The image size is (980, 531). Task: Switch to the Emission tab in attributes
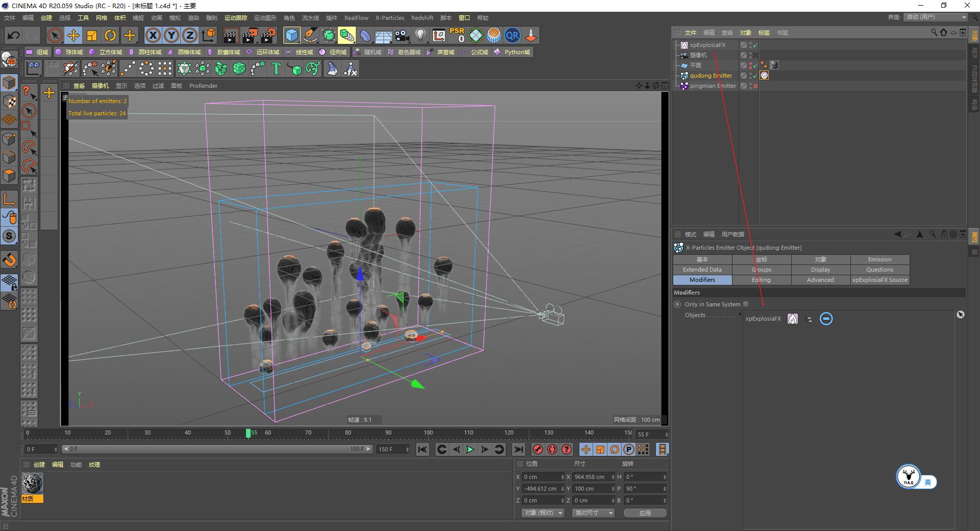(x=879, y=259)
